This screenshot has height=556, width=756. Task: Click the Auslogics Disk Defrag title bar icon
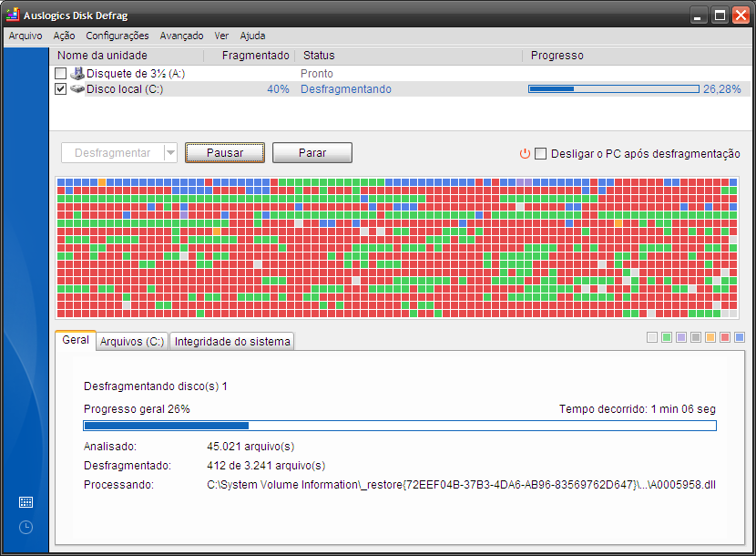click(x=13, y=15)
